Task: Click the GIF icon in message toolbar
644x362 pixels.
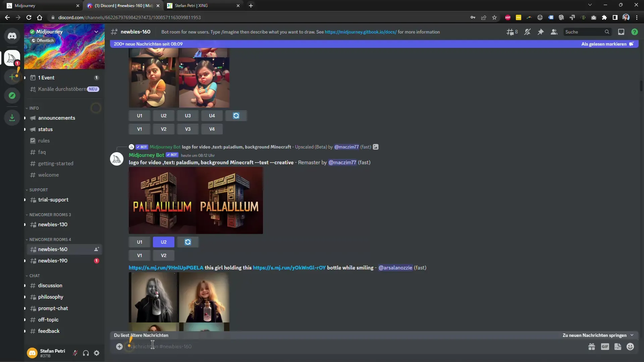Action: tap(605, 347)
